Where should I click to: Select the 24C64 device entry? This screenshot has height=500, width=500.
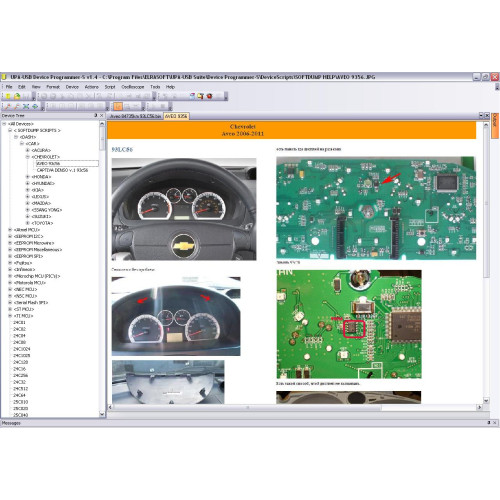coord(19,395)
